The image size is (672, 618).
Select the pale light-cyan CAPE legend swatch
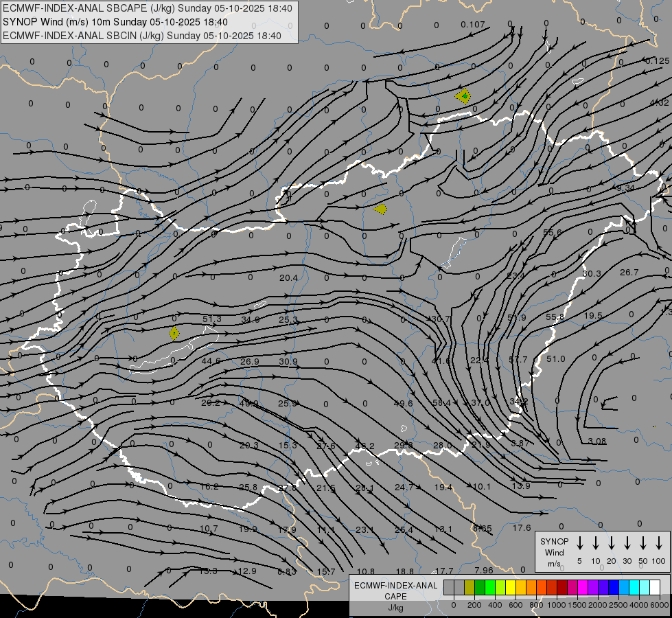click(x=644, y=587)
